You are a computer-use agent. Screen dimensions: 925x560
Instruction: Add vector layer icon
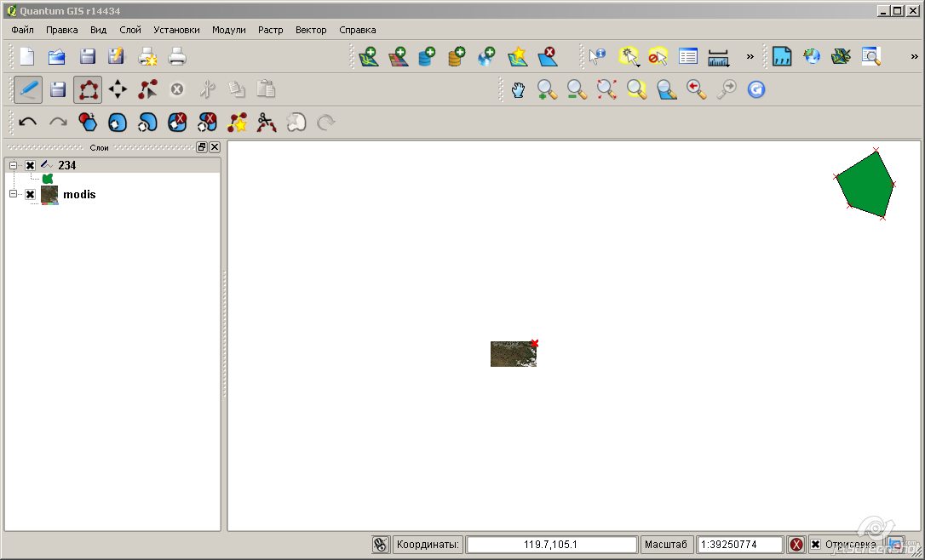pyautogui.click(x=369, y=56)
